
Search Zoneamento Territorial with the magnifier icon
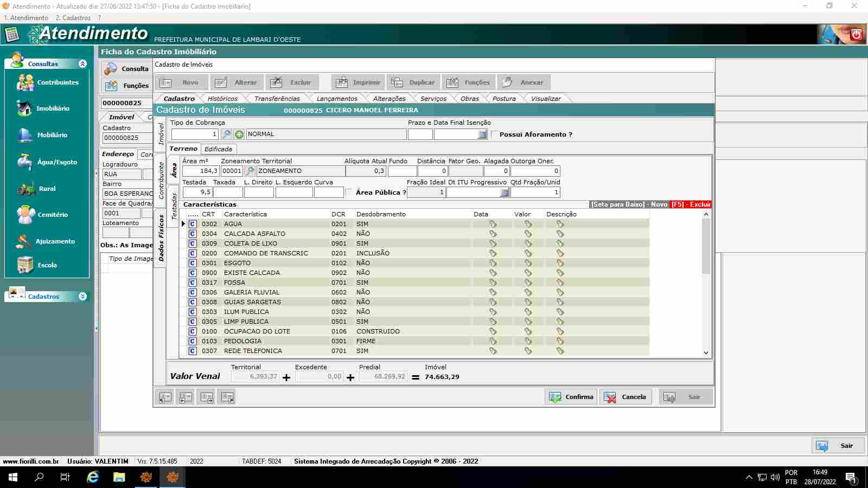point(250,171)
